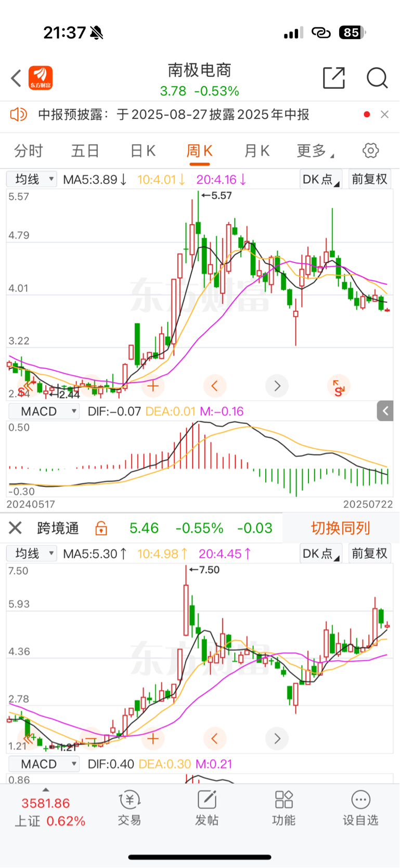
Task: Tap the 跨境通 price 5.46
Action: tap(144, 528)
